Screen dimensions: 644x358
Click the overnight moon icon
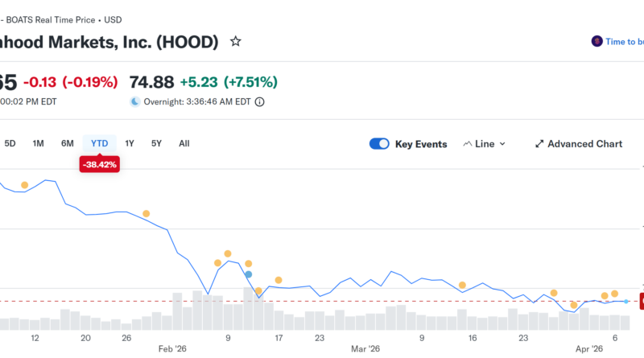[134, 102]
